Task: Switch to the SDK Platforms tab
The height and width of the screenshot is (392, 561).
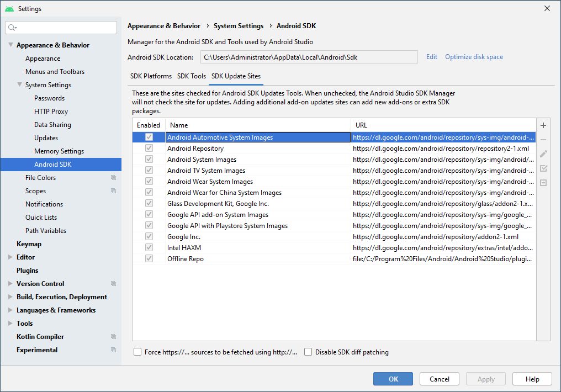Action: [x=151, y=76]
